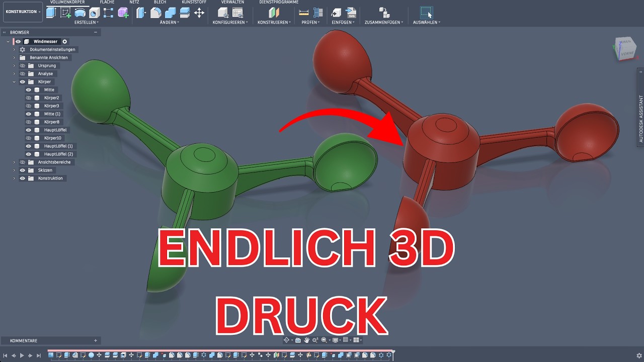Open the Zusammenfügen dropdown menu
Viewport: 644px width, 362px height.
coord(384,22)
